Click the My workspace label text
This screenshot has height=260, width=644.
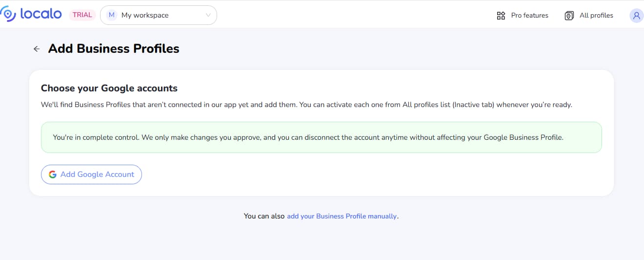pyautogui.click(x=145, y=15)
